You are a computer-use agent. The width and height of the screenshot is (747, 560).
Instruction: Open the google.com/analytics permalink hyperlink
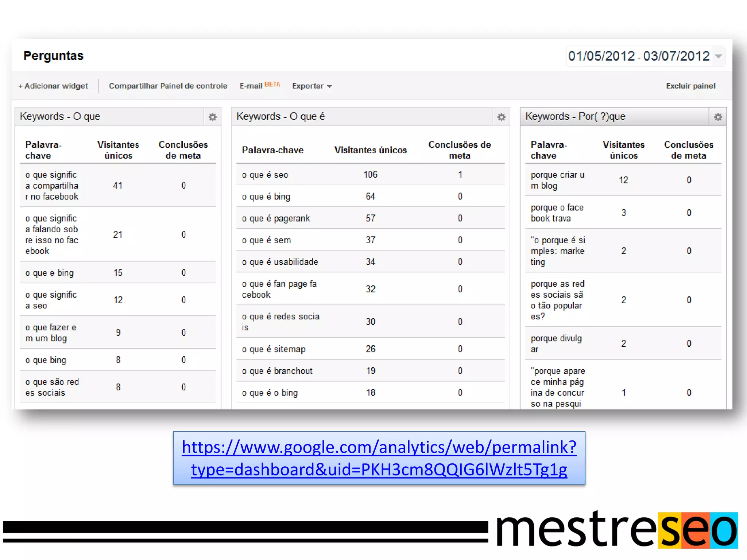379,458
